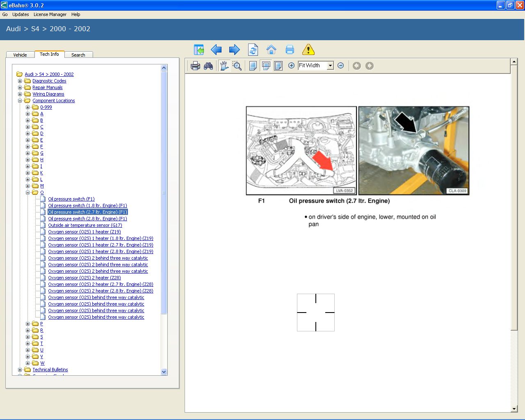The width and height of the screenshot is (525, 420).
Task: Collapse the Component Locations folder
Action: click(20, 100)
